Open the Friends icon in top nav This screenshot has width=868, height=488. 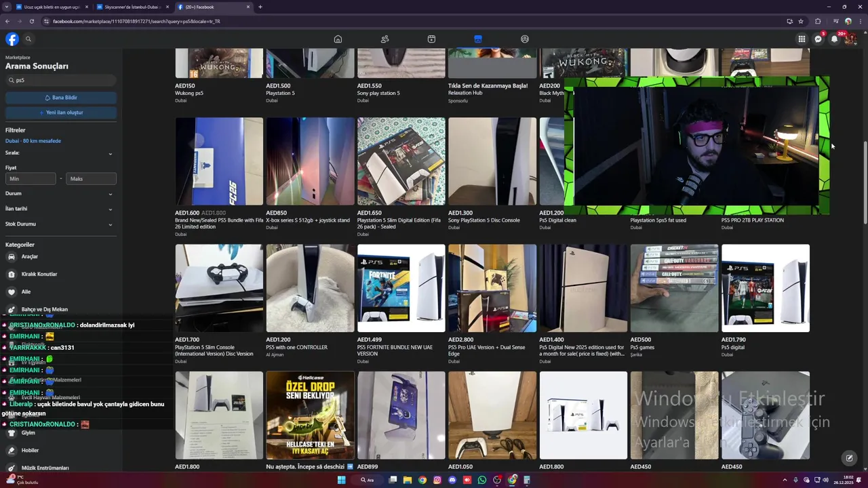[x=384, y=39]
